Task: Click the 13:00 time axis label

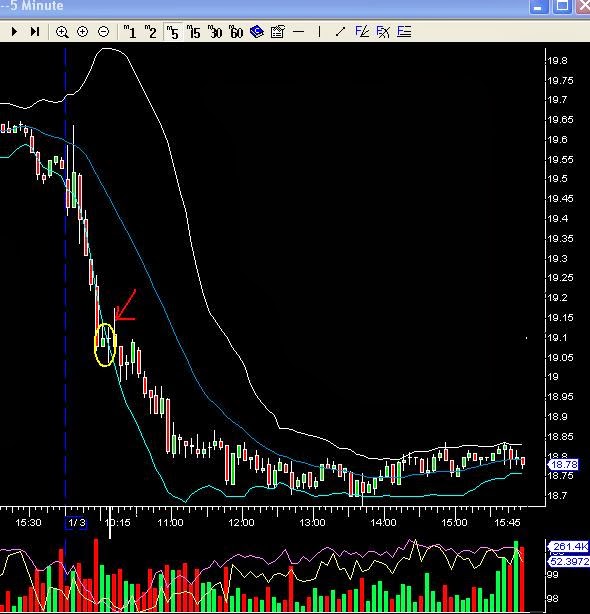Action: 312,523
